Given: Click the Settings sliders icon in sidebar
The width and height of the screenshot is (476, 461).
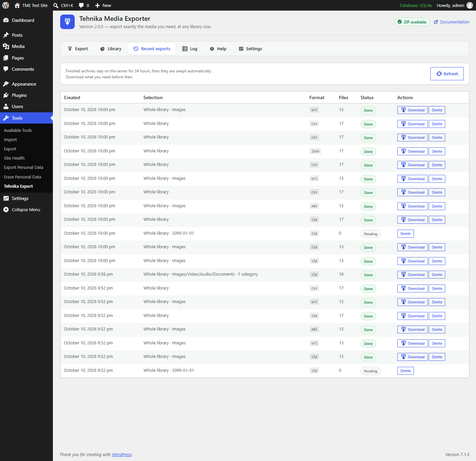Looking at the screenshot, I should (6, 198).
